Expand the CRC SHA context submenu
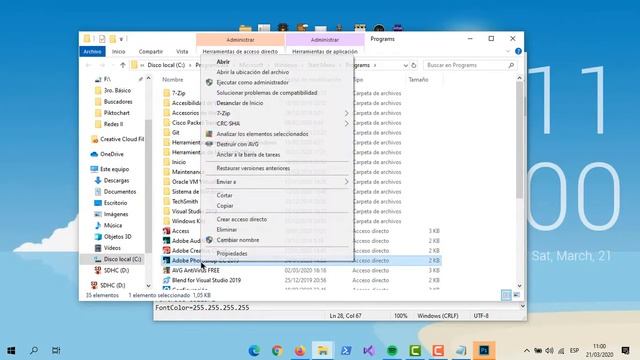Image resolution: width=640 pixels, height=360 pixels. pos(347,123)
